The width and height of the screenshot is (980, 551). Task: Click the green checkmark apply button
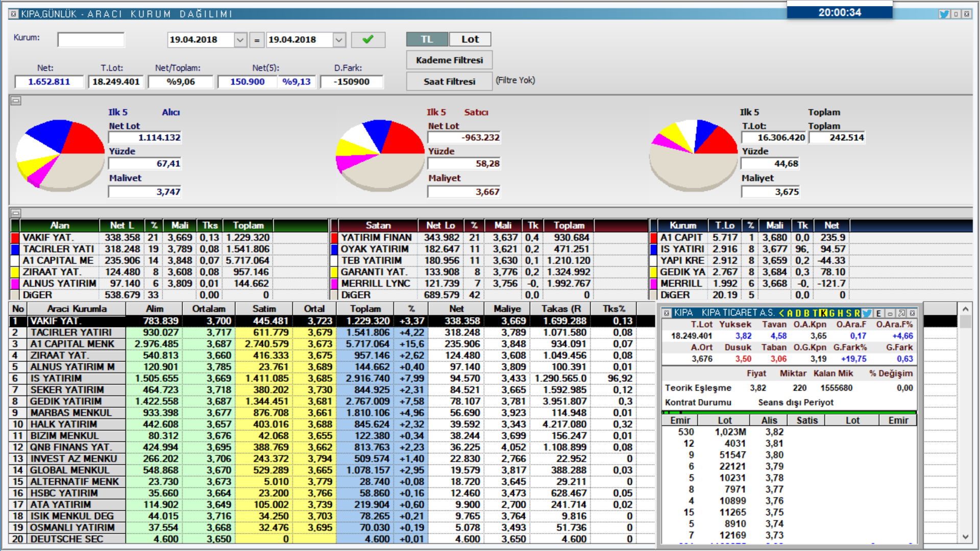click(368, 39)
